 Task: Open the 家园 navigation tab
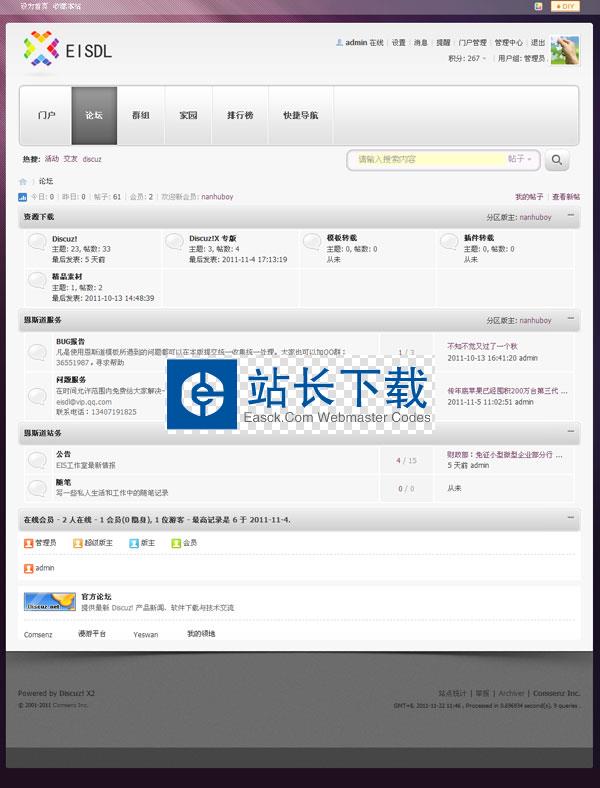[x=188, y=116]
